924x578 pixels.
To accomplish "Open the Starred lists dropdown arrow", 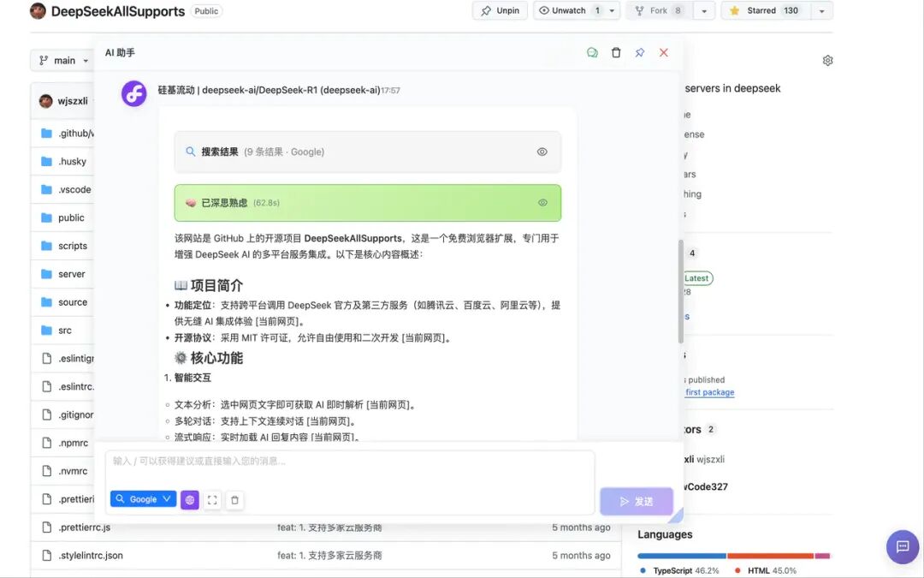I will click(x=822, y=10).
